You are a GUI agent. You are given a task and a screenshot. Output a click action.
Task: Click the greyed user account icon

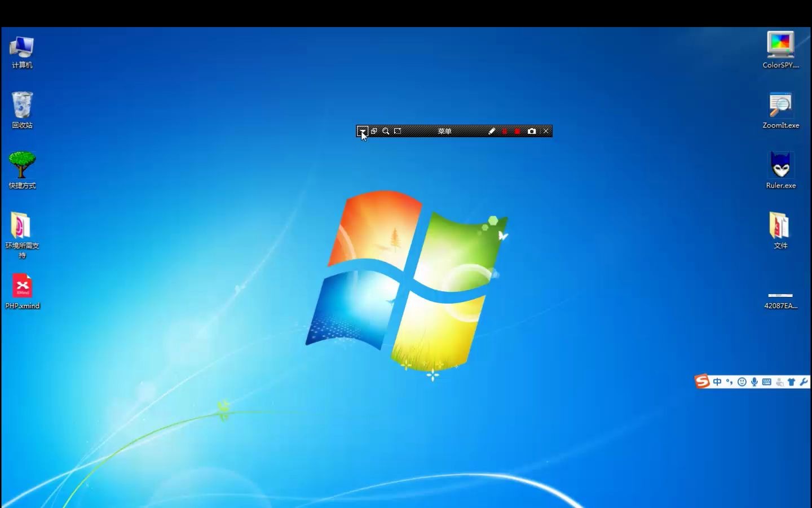(779, 382)
